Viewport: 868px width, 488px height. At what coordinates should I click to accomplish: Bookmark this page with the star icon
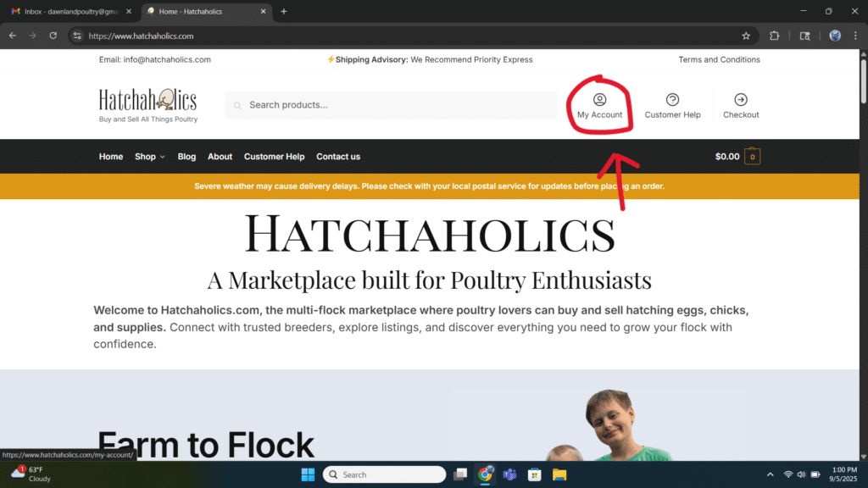point(746,36)
